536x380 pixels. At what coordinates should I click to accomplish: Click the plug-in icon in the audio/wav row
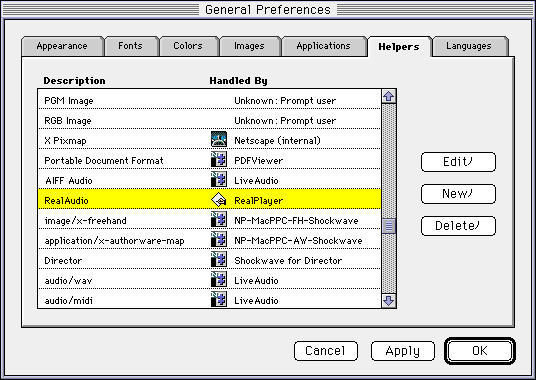click(x=219, y=280)
